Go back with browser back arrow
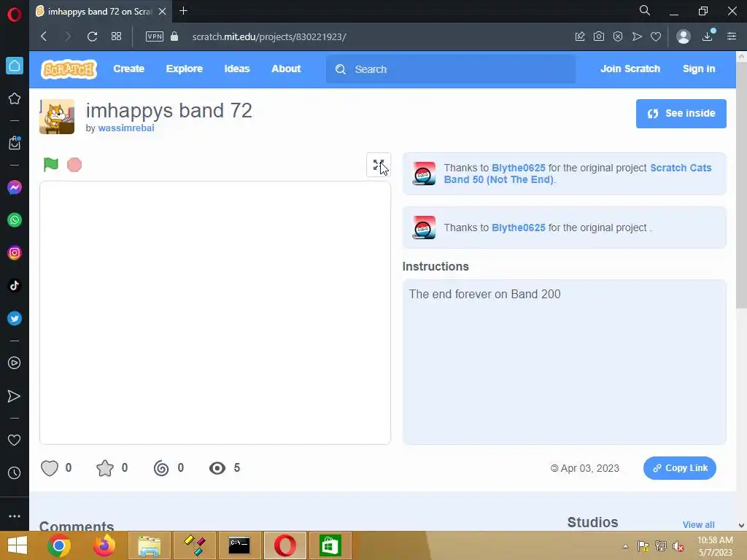The height and width of the screenshot is (560, 747). (44, 36)
